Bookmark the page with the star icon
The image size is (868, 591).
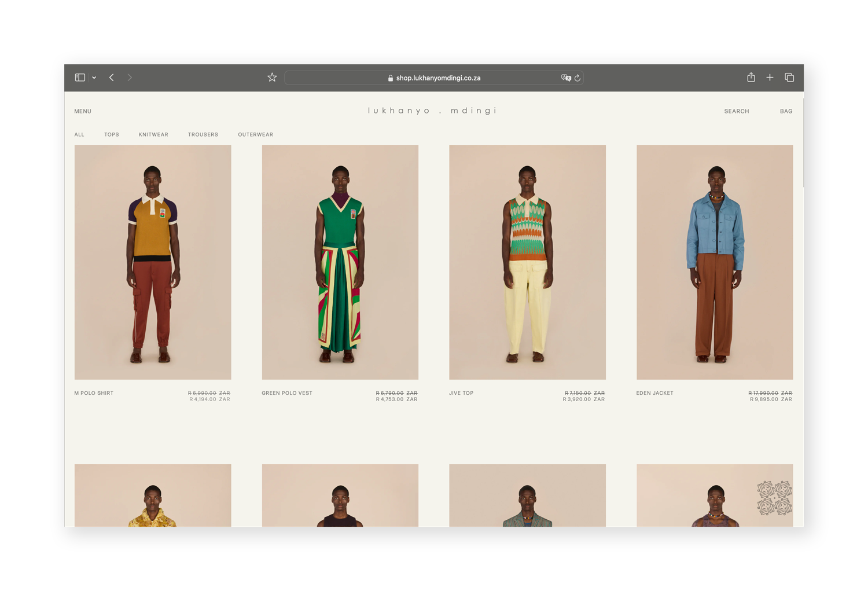[x=272, y=78]
